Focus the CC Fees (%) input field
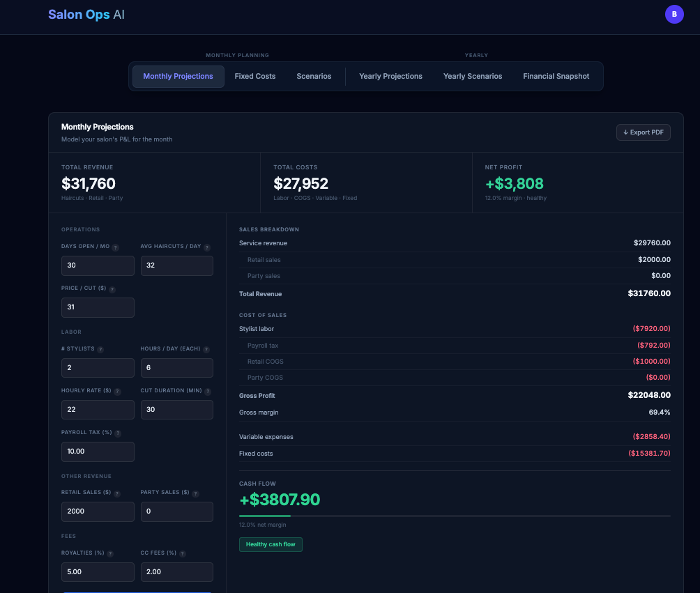The width and height of the screenshot is (700, 593). point(177,572)
